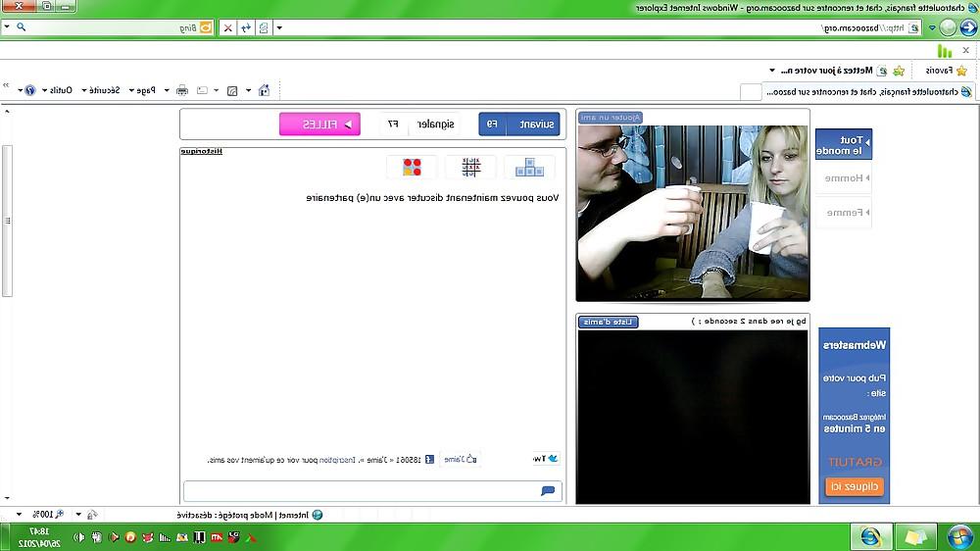Viewport: 980px width, 551px height.
Task: Open the 'Mettez à jour votre n...' favorite
Action: 834,71
